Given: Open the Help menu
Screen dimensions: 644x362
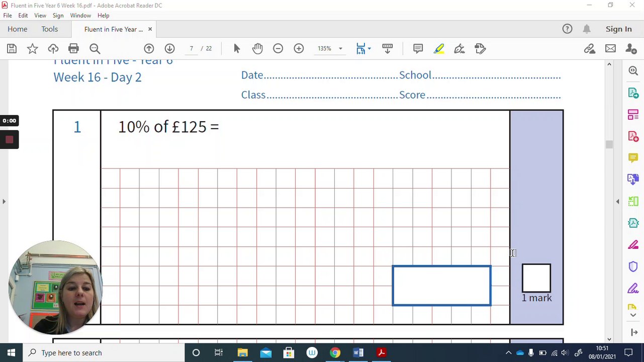Looking at the screenshot, I should 103,16.
